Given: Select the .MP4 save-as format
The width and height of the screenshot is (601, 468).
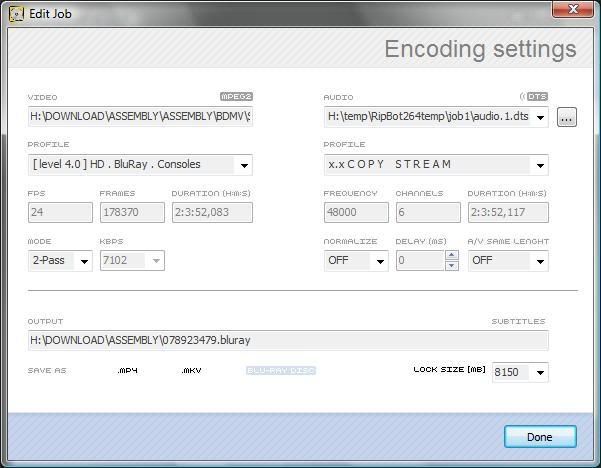Looking at the screenshot, I should 127,371.
